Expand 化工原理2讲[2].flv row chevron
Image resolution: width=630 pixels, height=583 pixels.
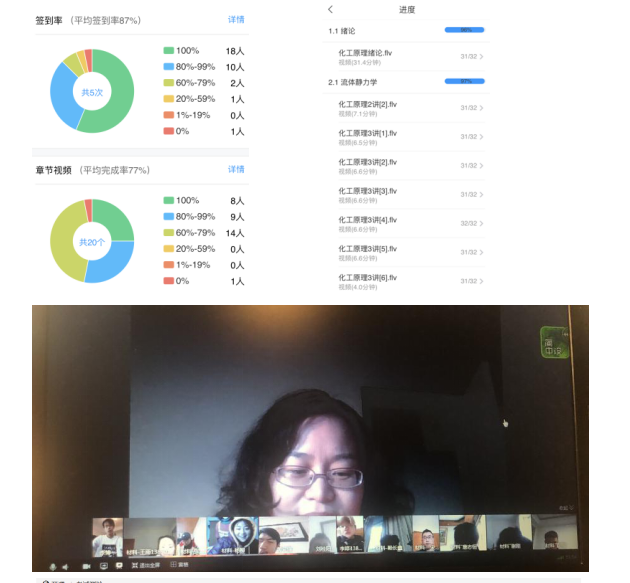[481, 108]
